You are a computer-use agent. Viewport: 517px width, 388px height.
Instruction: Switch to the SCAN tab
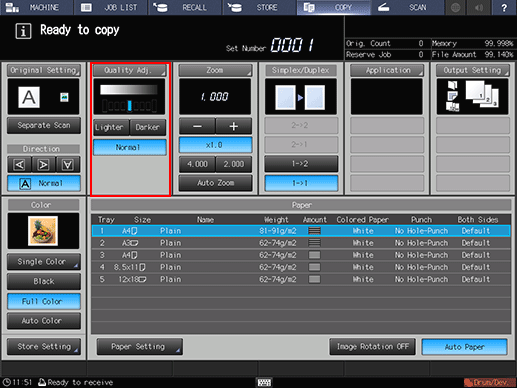(x=407, y=7)
